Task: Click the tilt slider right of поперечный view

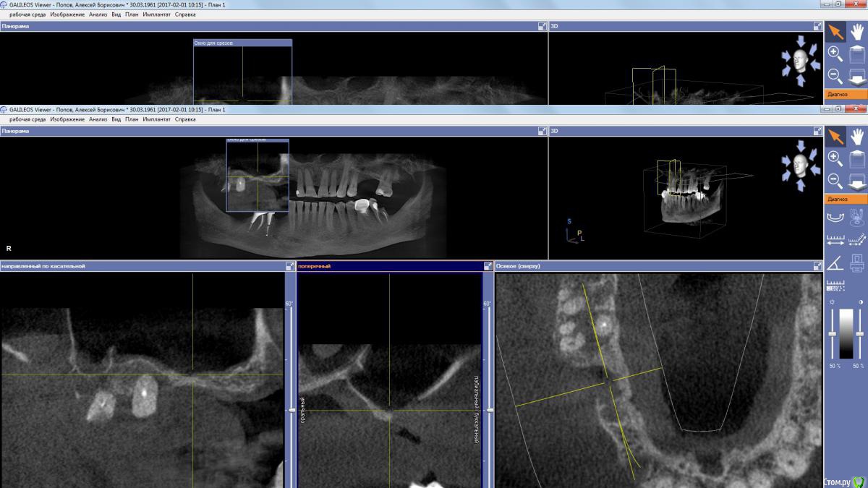Action: point(490,410)
